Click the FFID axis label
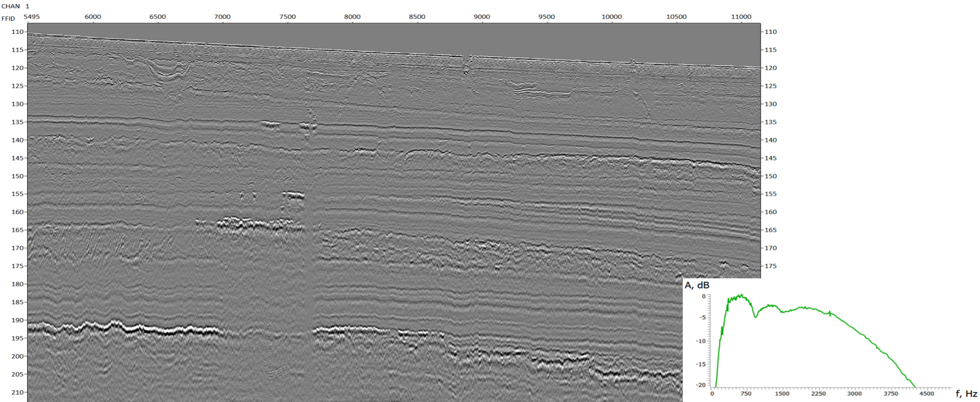Screen dimensions: 980x402 click(8, 18)
